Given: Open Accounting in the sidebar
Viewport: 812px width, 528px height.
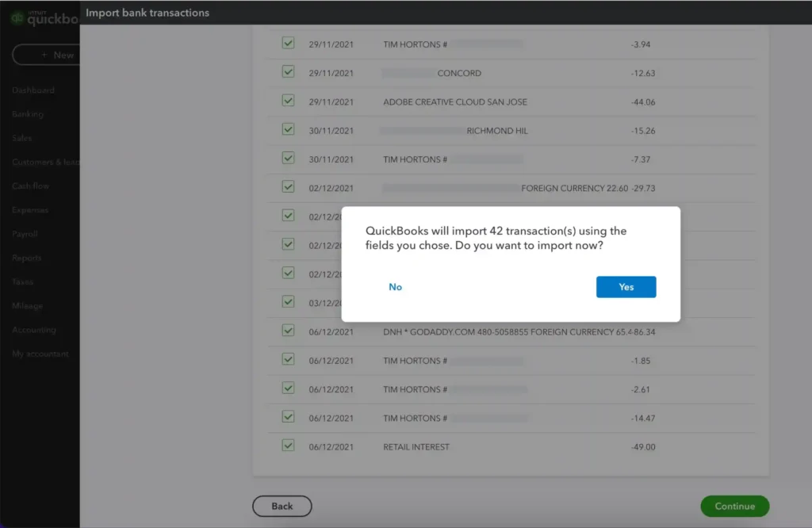Looking at the screenshot, I should [33, 330].
